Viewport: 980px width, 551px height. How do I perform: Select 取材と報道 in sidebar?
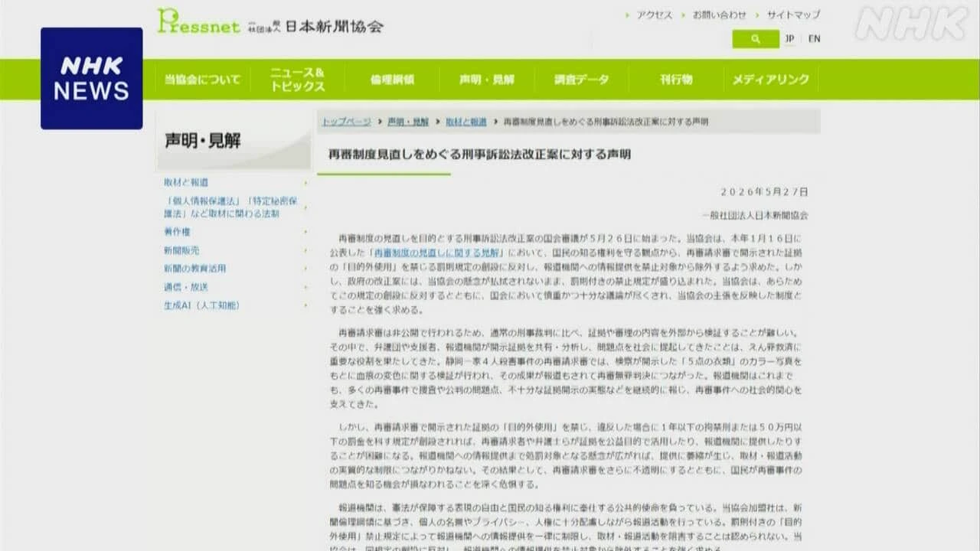[x=186, y=183]
